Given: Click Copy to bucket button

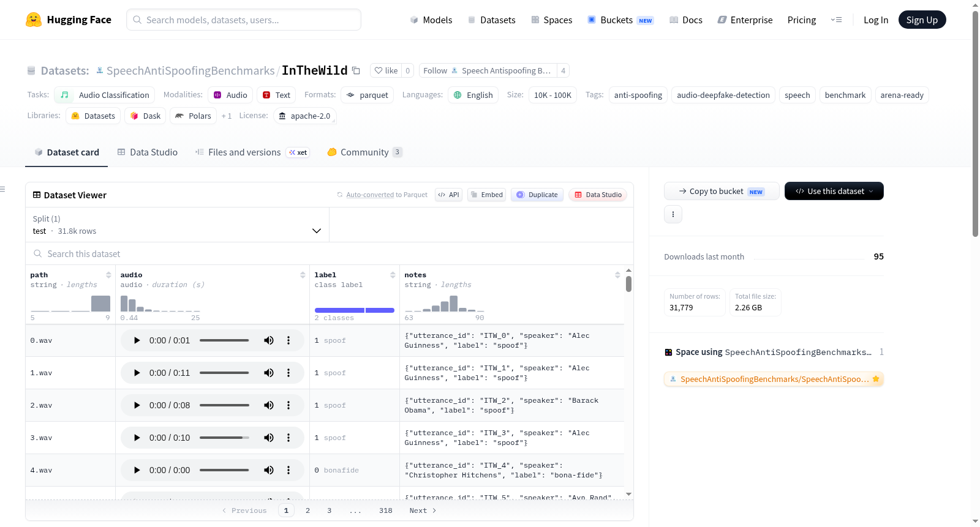Looking at the screenshot, I should click(722, 191).
